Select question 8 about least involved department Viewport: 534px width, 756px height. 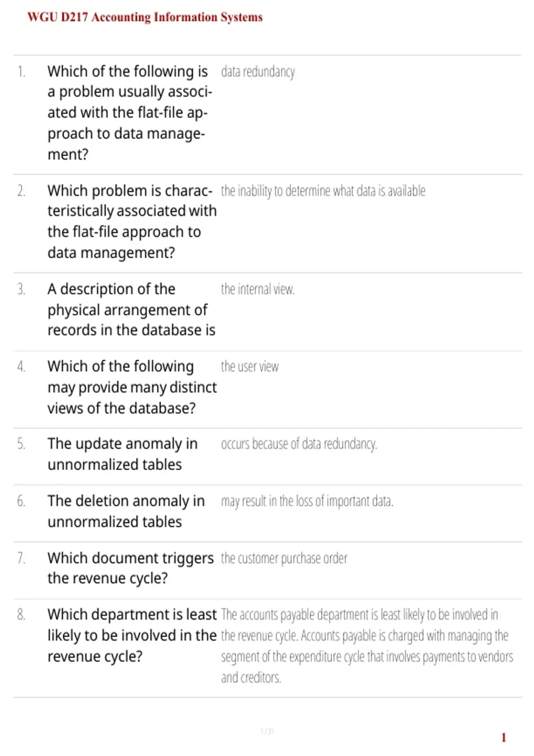[x=132, y=635]
